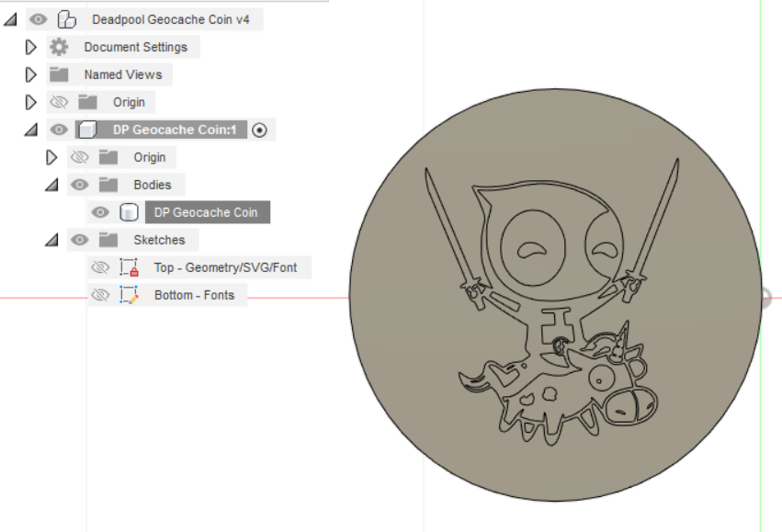Click the component icon for DP Geocache Coin:1

87,130
